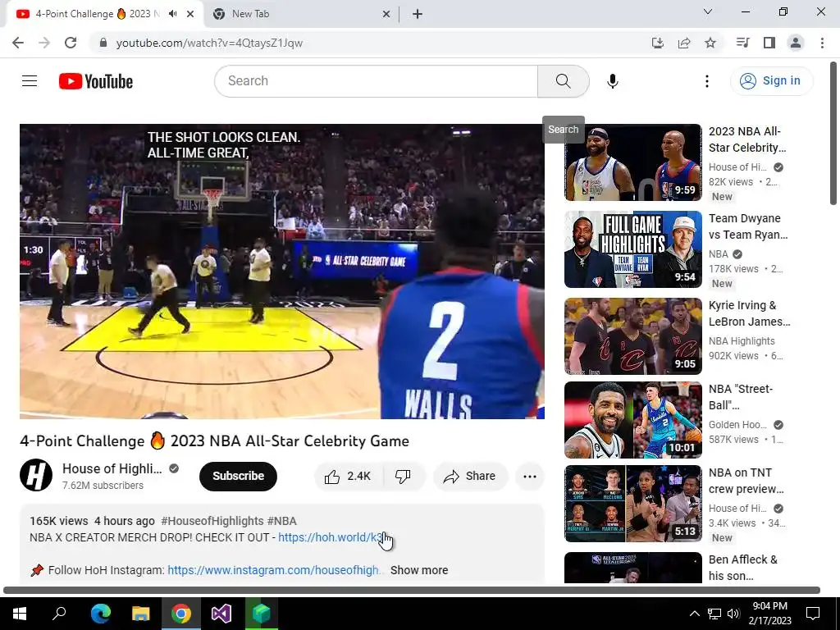
Task: Like the video showing 2.4K likes
Action: coord(348,477)
